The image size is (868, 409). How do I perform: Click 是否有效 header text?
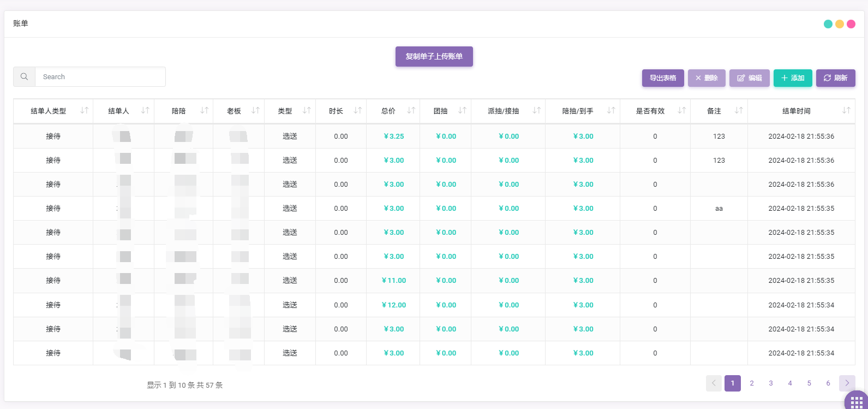650,111
